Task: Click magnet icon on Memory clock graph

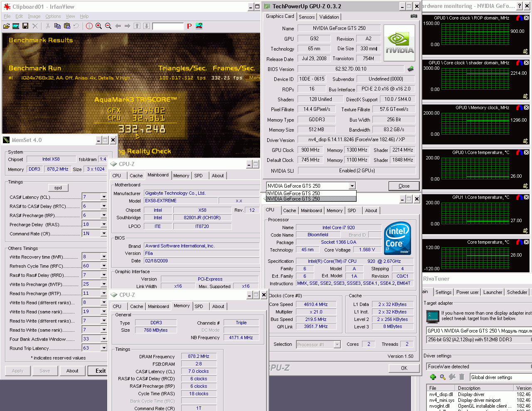Action: click(519, 108)
